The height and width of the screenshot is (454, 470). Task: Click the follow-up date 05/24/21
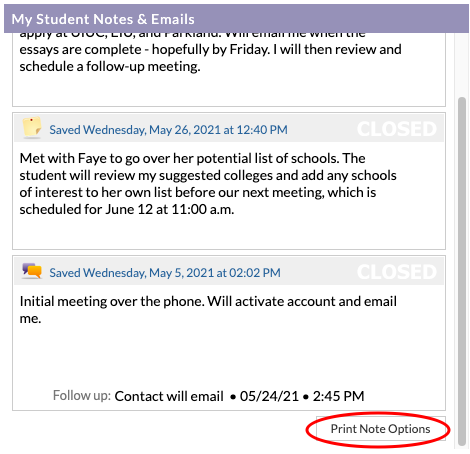pos(269,396)
